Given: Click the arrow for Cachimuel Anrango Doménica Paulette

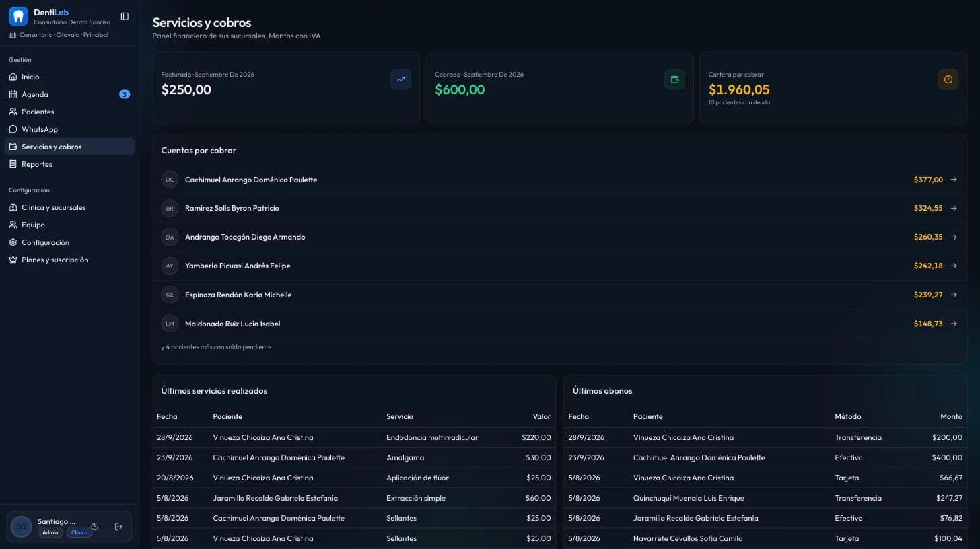Looking at the screenshot, I should [x=954, y=180].
